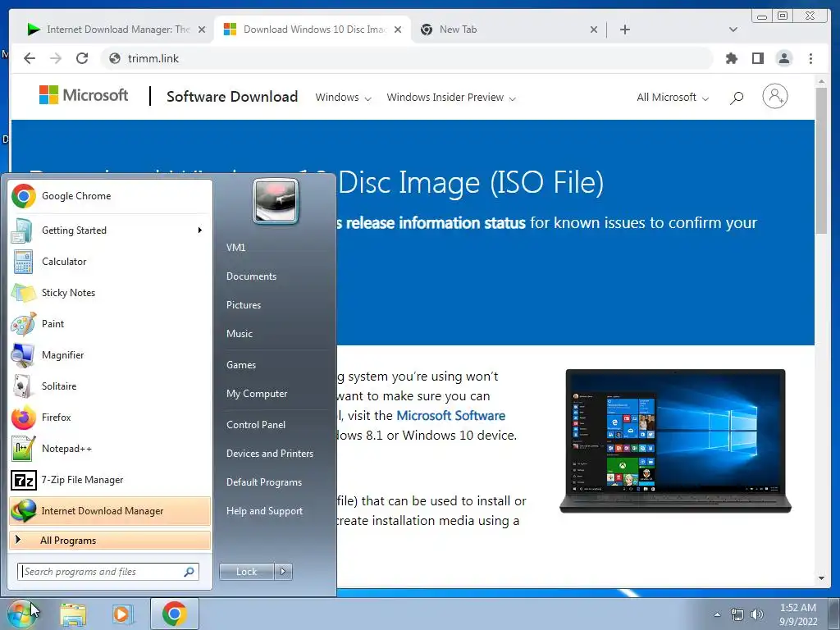The height and width of the screenshot is (630, 840).
Task: Open Chrome three-dot menu
Action: 810,58
